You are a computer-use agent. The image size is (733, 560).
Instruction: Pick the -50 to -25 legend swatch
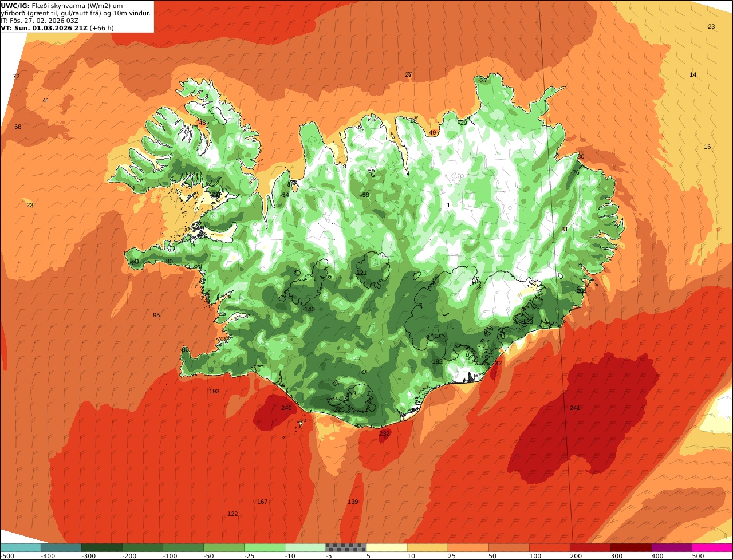(223, 547)
